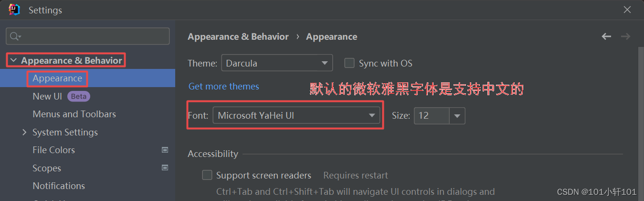Enable Sync with OS checkbox
The width and height of the screenshot is (644, 201).
click(x=349, y=63)
